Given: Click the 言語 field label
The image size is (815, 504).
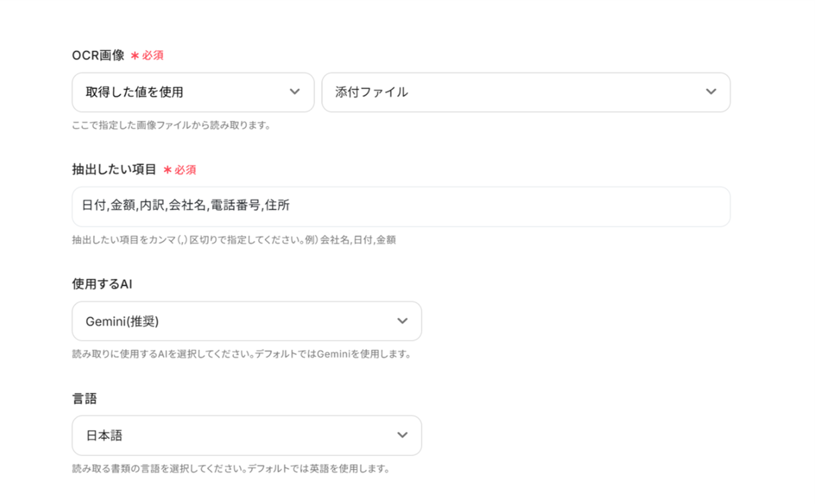Looking at the screenshot, I should [x=84, y=398].
